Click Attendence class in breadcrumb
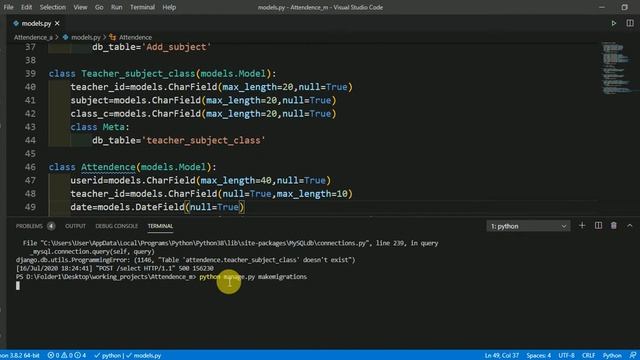This screenshot has width=640, height=360. (x=135, y=37)
